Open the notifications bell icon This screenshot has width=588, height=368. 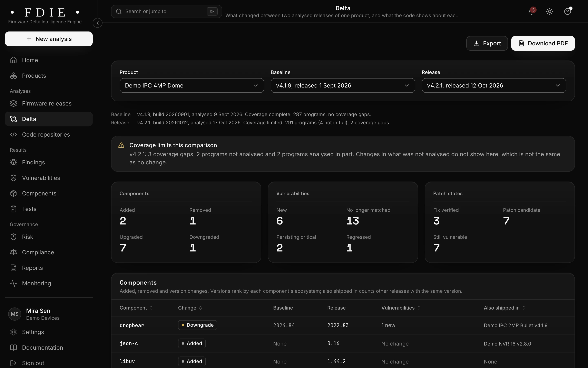[x=532, y=11]
